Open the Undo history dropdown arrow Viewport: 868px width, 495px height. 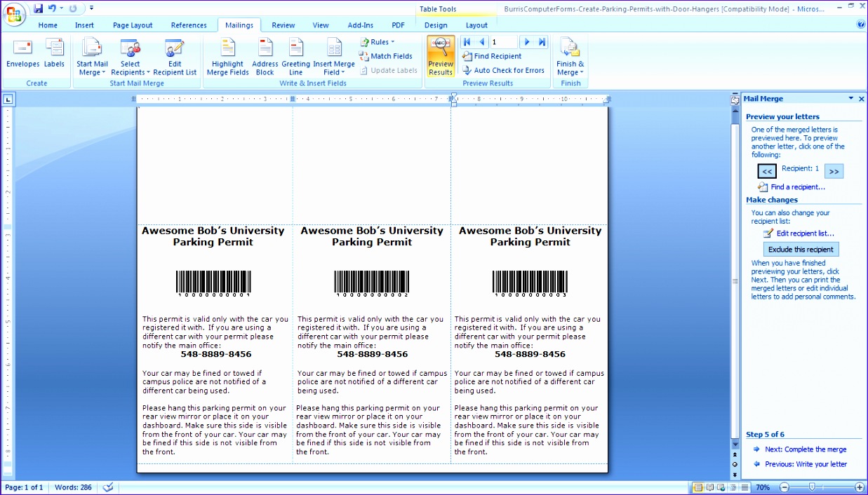62,8
